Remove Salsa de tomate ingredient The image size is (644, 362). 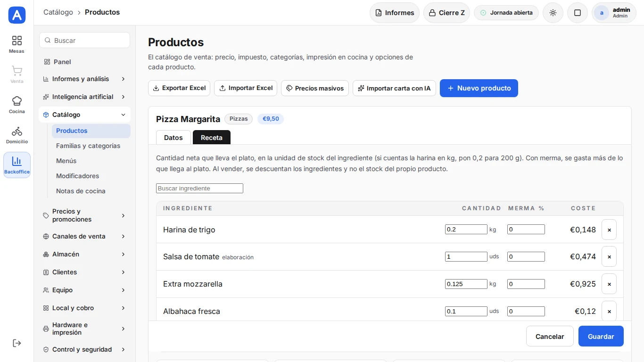click(x=609, y=257)
